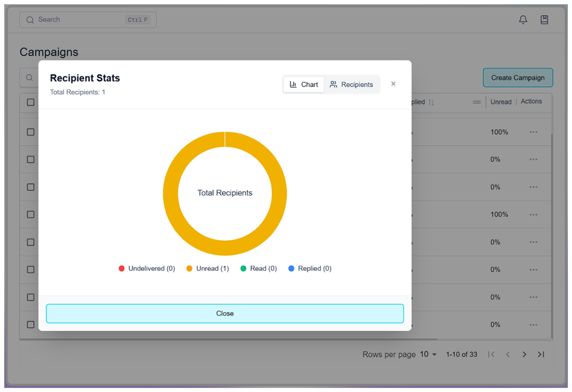Click the search magnifier above the campaigns table
572x392 pixels.
[29, 77]
